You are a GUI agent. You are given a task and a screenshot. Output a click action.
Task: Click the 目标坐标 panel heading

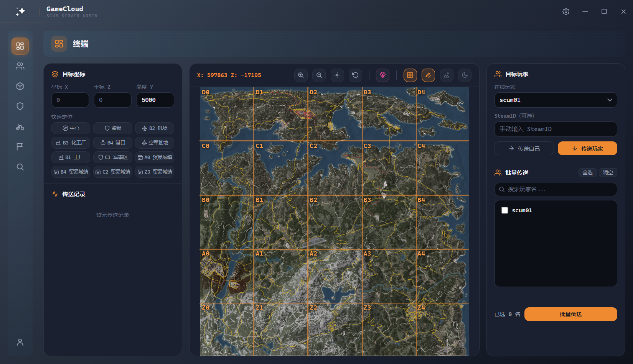click(x=74, y=74)
